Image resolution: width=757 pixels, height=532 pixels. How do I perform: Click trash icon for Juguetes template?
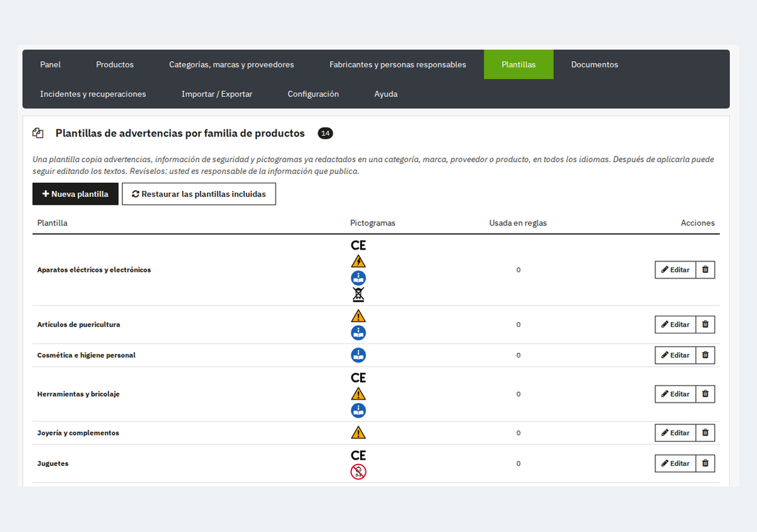coord(705,463)
